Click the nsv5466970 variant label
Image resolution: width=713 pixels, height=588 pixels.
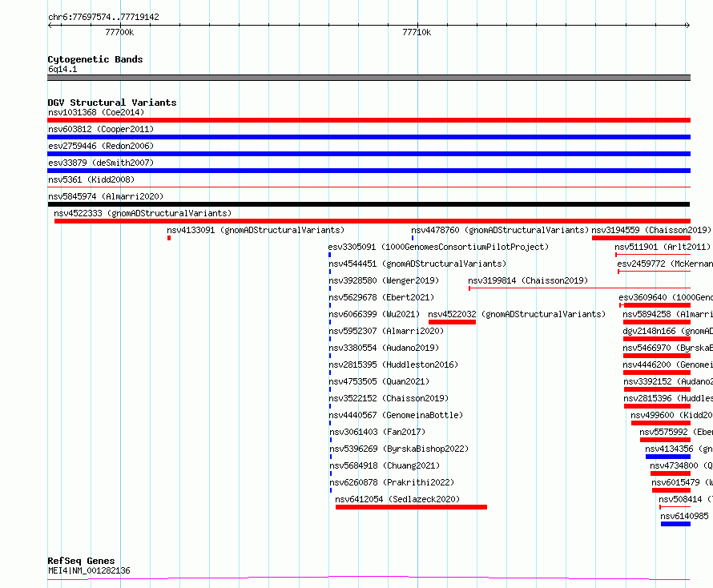[667, 348]
